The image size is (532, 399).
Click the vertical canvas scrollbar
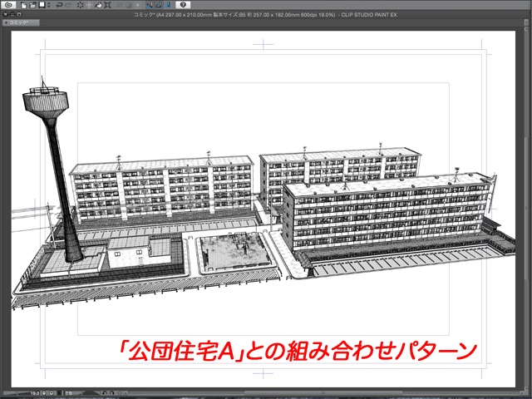(526, 209)
